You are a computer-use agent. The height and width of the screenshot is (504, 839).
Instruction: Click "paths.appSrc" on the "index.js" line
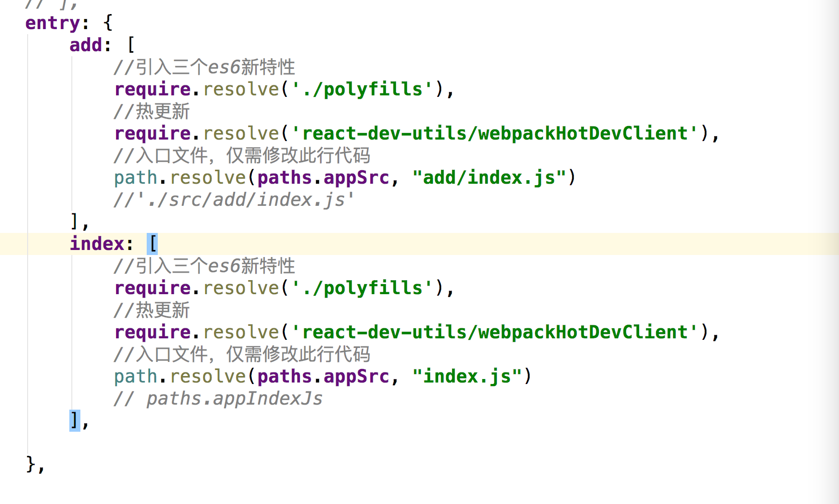pyautogui.click(x=324, y=376)
